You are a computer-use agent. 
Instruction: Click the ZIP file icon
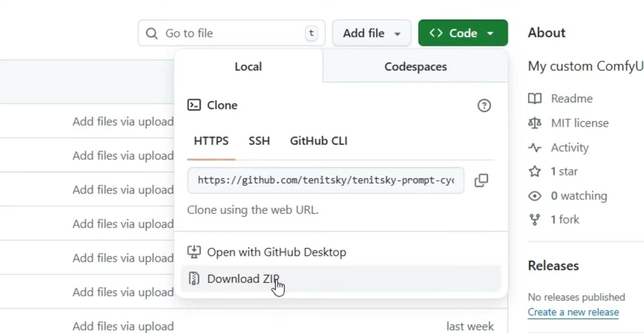(194, 279)
